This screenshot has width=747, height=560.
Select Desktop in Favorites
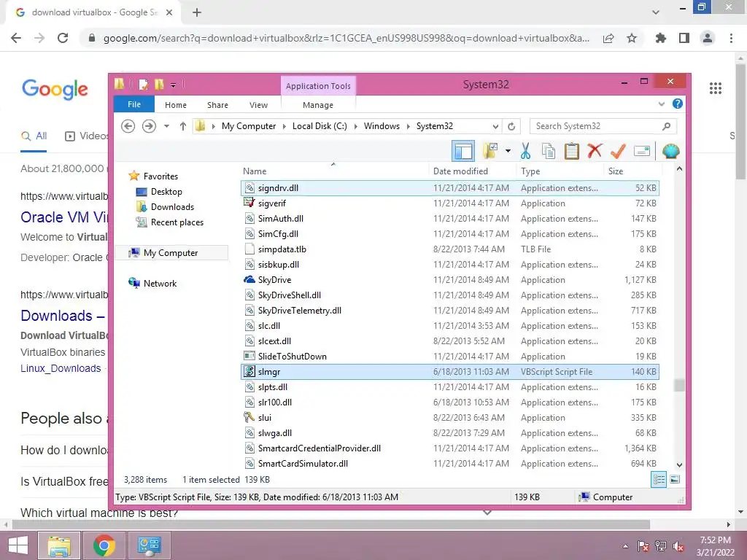point(166,192)
